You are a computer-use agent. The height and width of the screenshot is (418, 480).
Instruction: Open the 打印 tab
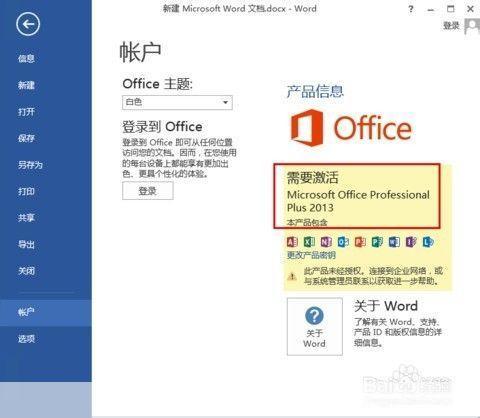tap(26, 191)
